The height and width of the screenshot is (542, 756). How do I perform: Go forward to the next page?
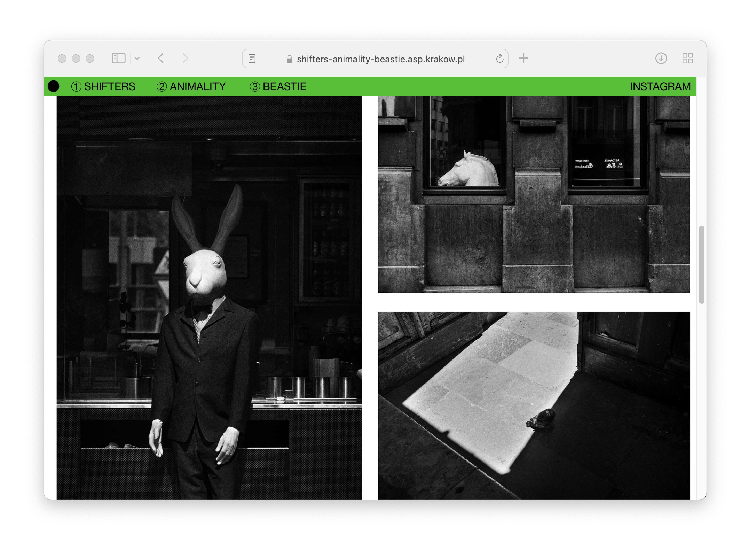pos(185,58)
